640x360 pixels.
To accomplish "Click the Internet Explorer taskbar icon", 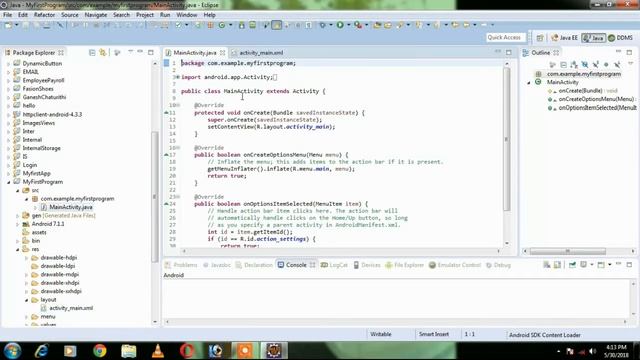I will click(42, 351).
